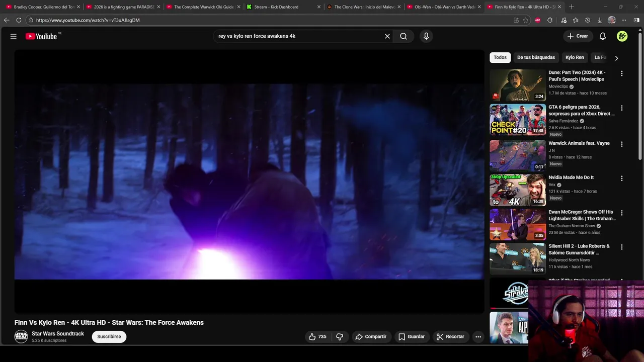Image resolution: width=644 pixels, height=362 pixels.
Task: Click the Crear create button
Action: tap(578, 36)
